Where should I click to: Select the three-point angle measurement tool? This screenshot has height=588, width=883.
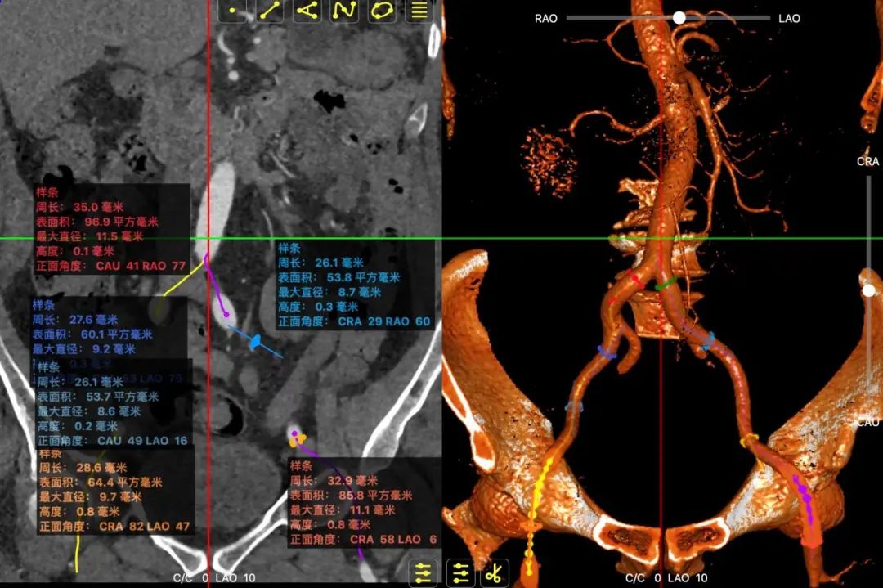pyautogui.click(x=307, y=10)
